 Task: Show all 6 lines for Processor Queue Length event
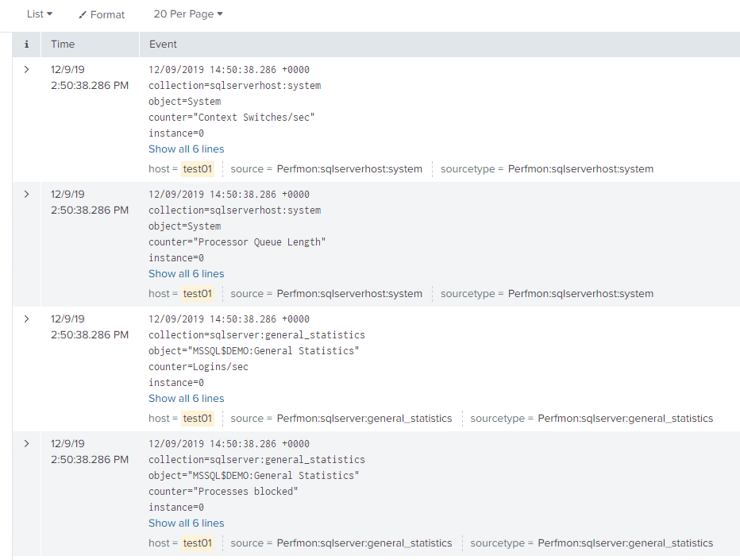coord(186,273)
